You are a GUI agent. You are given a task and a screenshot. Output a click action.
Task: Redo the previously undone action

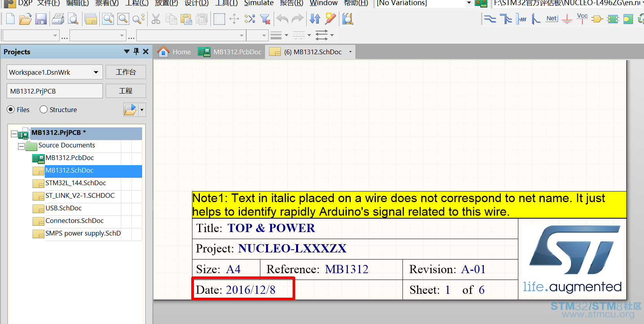(x=298, y=19)
